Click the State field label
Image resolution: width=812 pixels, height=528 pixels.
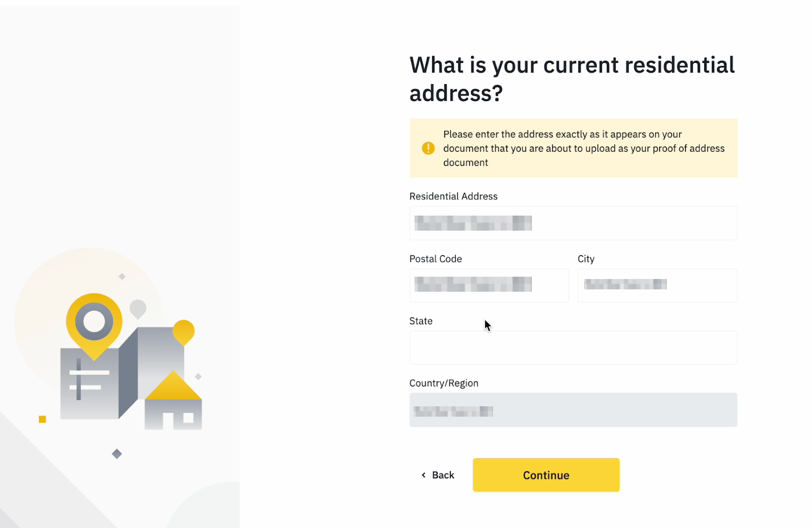pyautogui.click(x=421, y=321)
